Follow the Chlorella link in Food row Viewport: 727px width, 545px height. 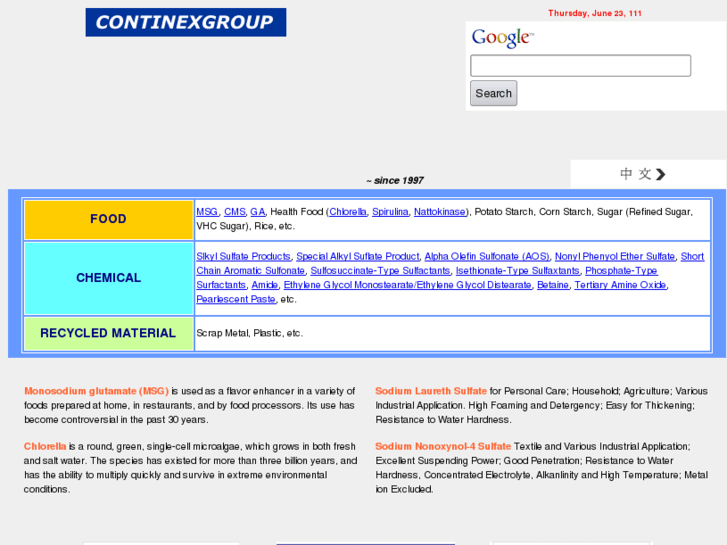click(348, 212)
